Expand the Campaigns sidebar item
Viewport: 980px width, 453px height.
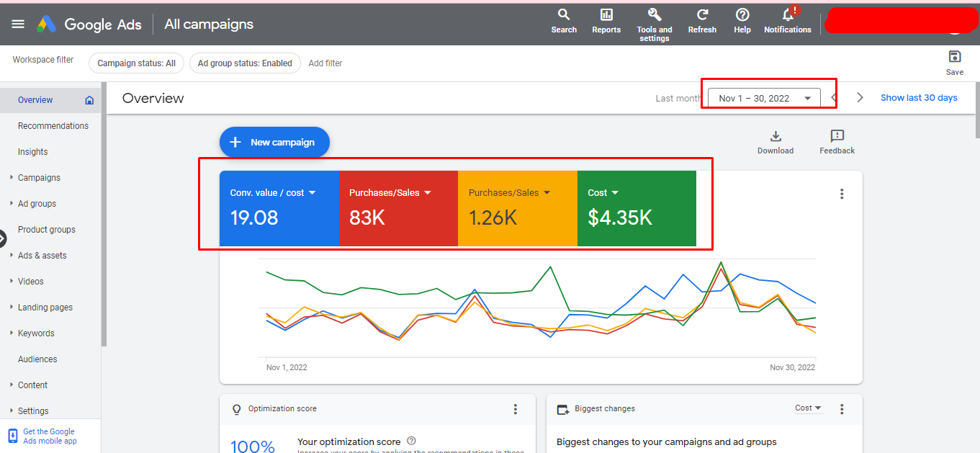(x=39, y=178)
